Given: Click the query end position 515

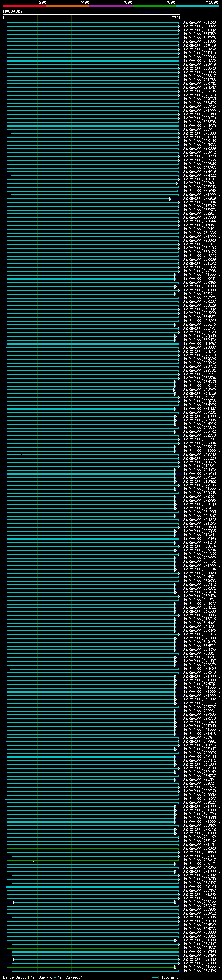Looking at the screenshot, I should pos(175,17).
